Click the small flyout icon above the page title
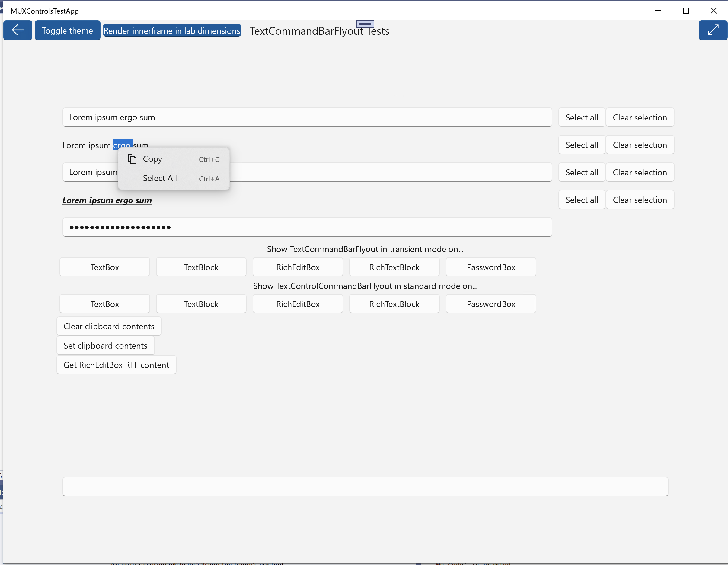 tap(365, 24)
